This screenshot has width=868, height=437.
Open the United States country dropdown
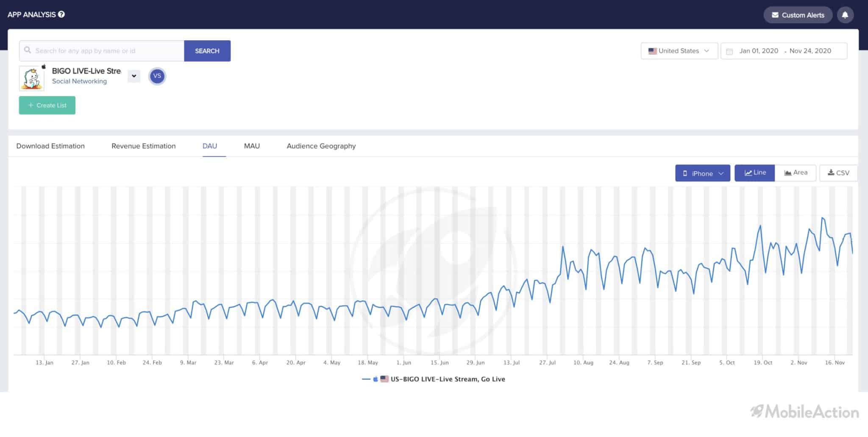[x=679, y=51]
